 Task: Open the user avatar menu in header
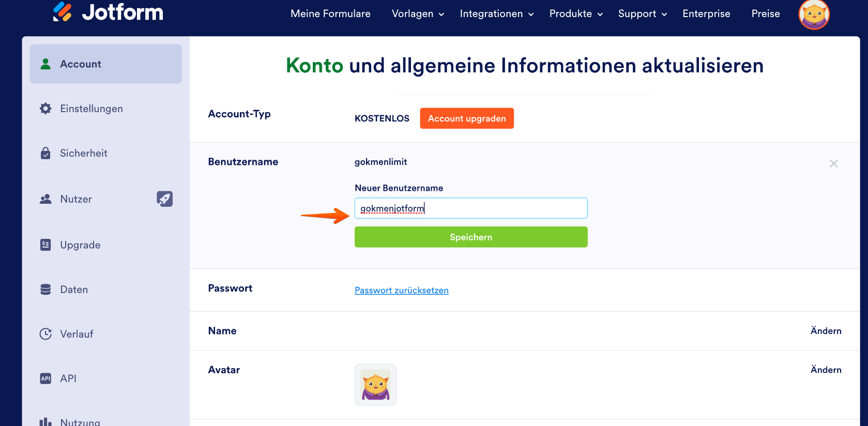pos(814,14)
